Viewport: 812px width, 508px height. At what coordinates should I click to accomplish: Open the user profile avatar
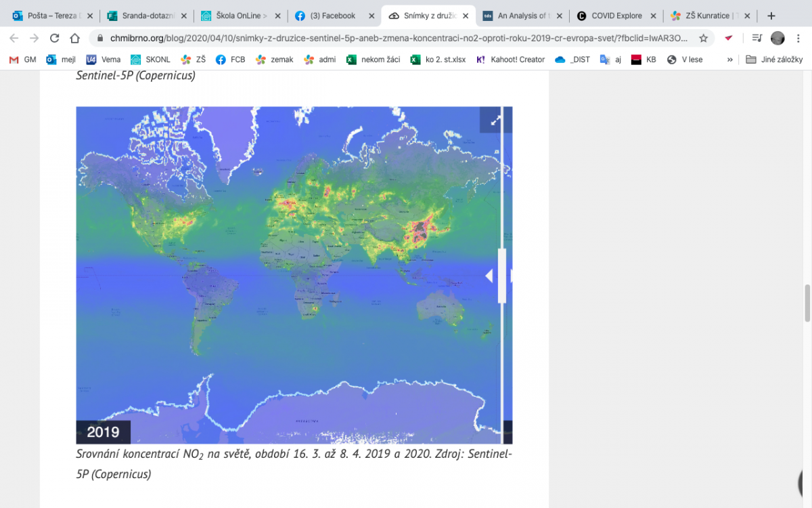point(777,39)
